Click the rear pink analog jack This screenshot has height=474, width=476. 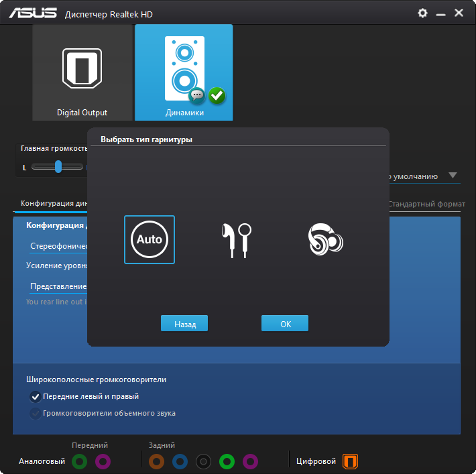coord(251,461)
